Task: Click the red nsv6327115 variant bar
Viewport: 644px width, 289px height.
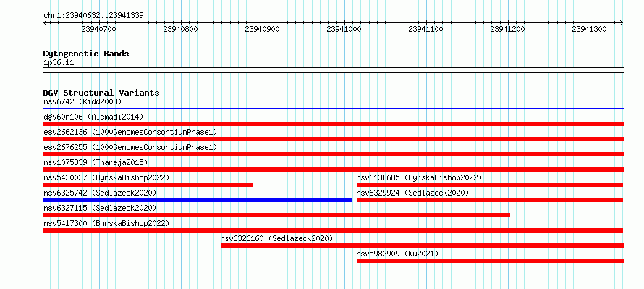Action: [276, 215]
